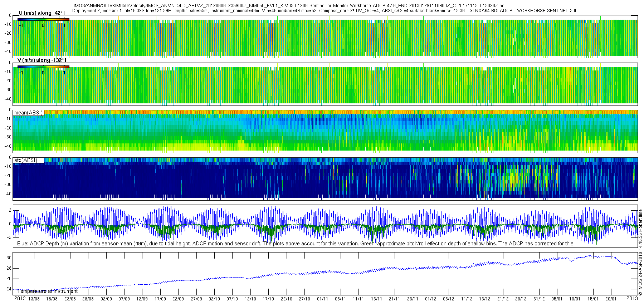Screen dimensions: 644x304
Task: Click the 27/09 date tick label
Action: [x=196, y=299]
